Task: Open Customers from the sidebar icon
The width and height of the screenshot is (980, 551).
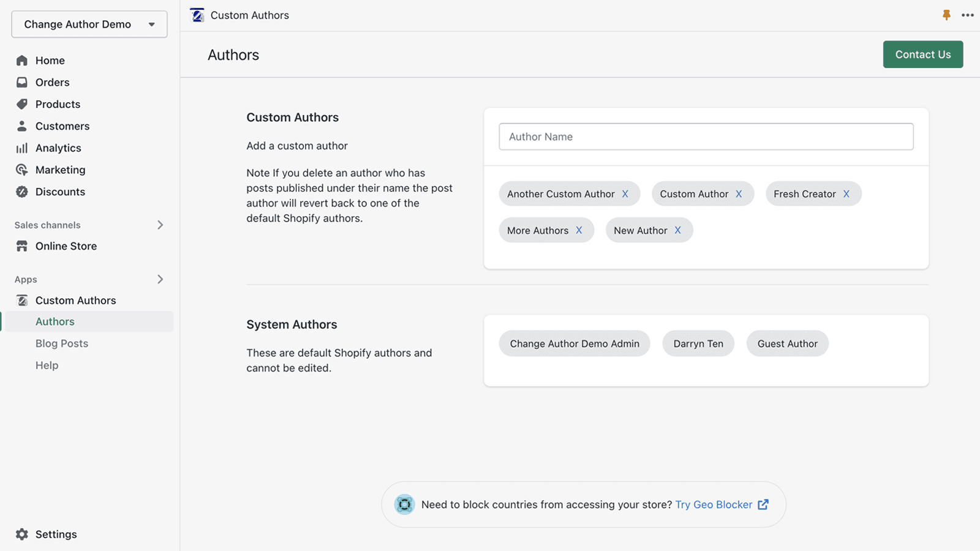Action: point(22,126)
